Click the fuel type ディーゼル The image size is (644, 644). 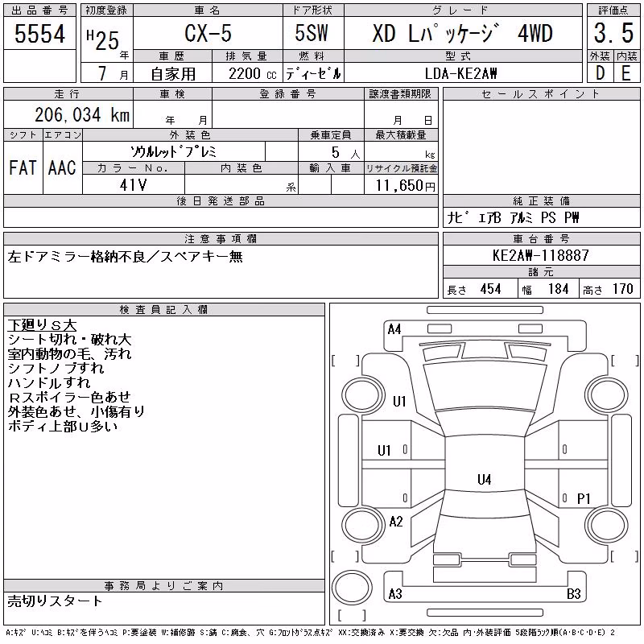point(313,74)
